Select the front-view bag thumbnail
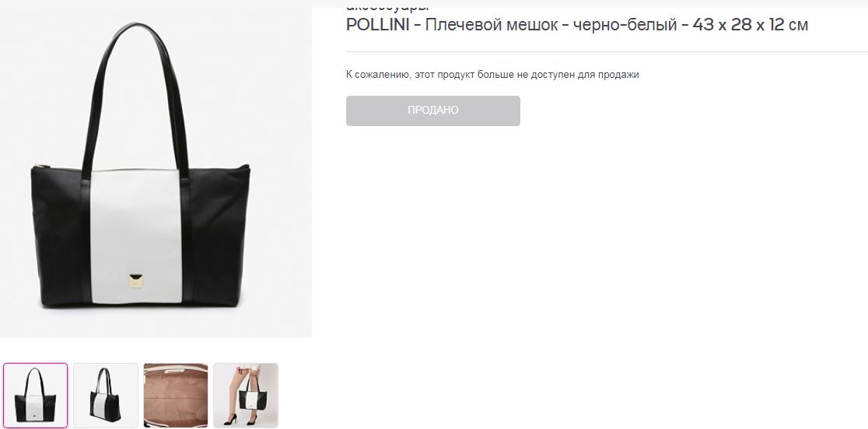Screen dimensions: 868x429 point(36,396)
